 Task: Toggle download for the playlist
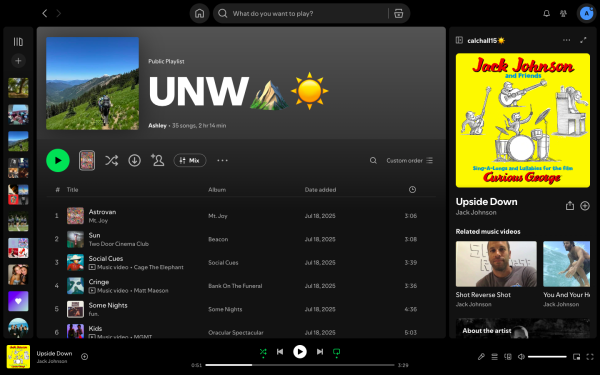pyautogui.click(x=134, y=160)
